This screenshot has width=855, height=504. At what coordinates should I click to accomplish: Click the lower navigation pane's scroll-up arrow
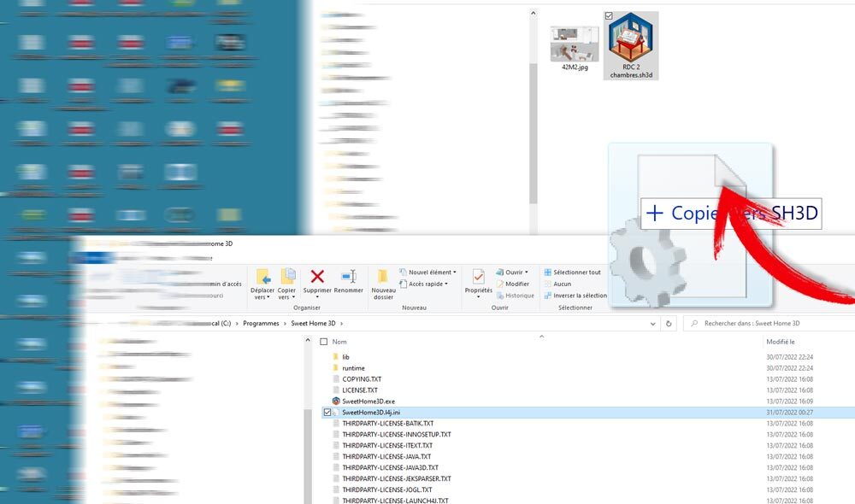(308, 340)
